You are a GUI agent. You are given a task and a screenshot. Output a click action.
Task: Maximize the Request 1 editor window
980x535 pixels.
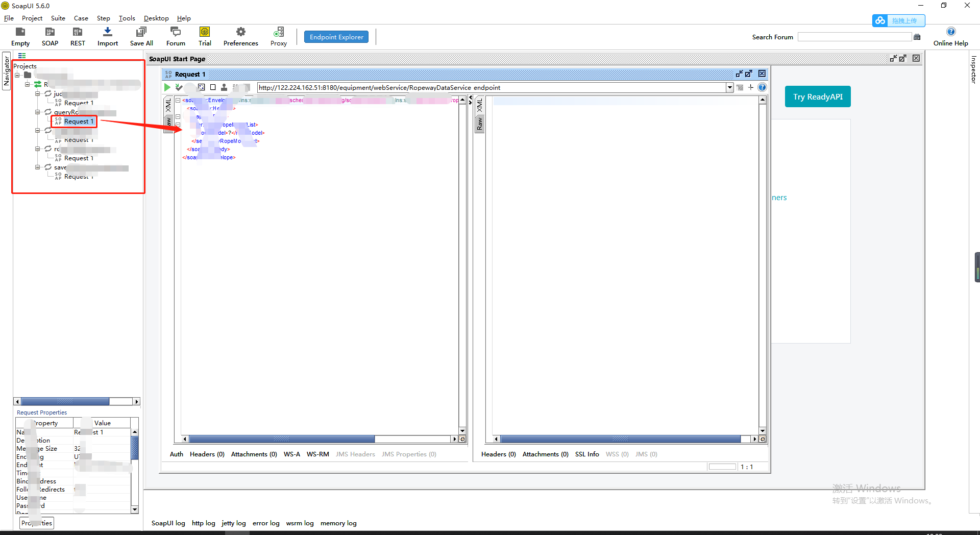(x=749, y=74)
